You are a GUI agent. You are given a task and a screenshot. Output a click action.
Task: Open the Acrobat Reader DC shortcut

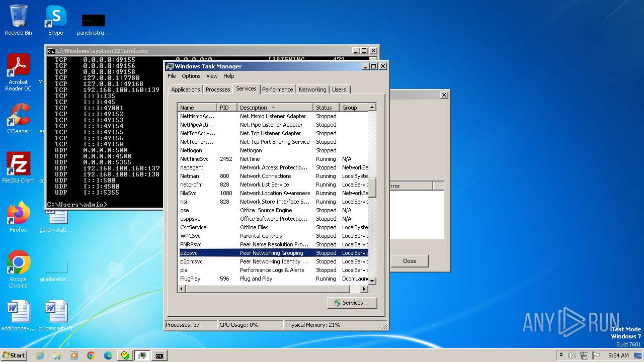tap(18, 73)
